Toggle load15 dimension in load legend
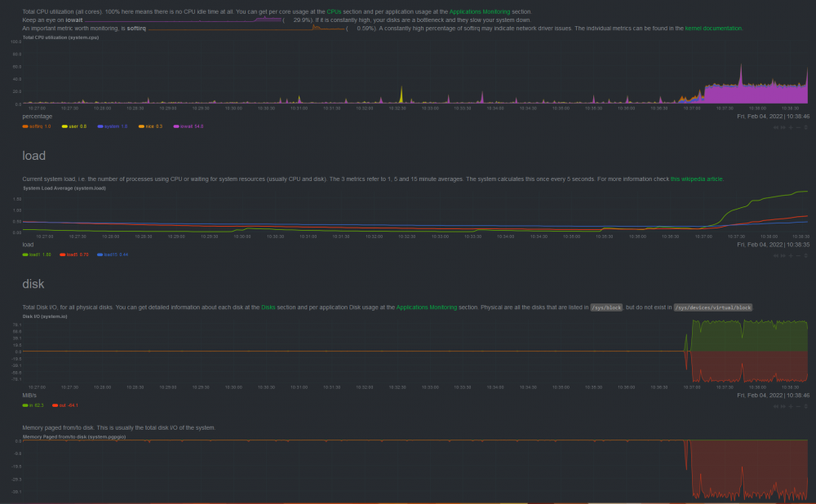 pyautogui.click(x=113, y=255)
